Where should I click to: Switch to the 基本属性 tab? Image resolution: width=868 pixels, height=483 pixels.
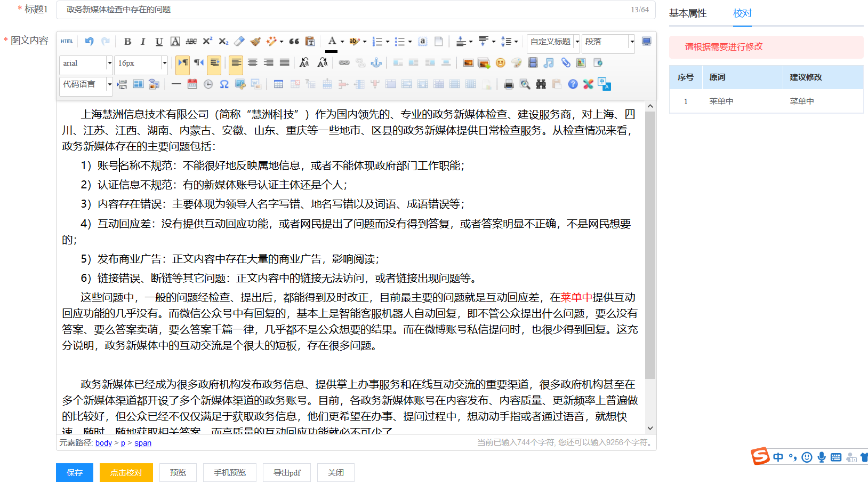coord(688,13)
